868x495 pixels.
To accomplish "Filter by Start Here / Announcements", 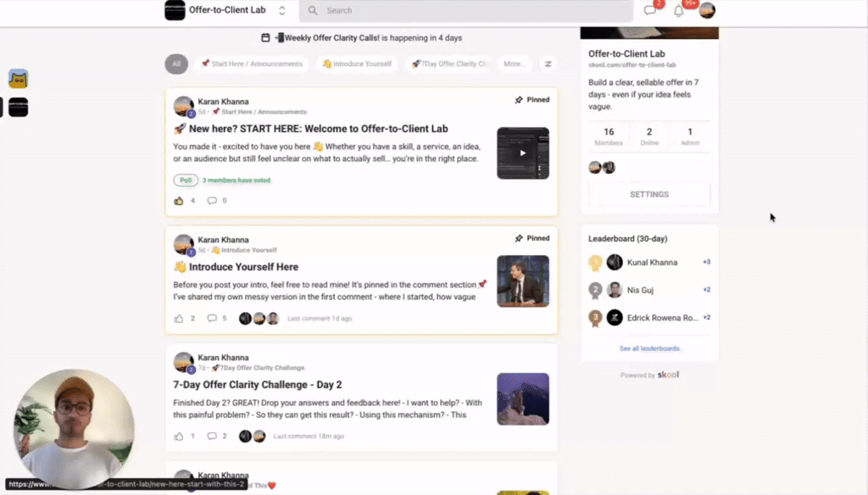I will coord(251,64).
